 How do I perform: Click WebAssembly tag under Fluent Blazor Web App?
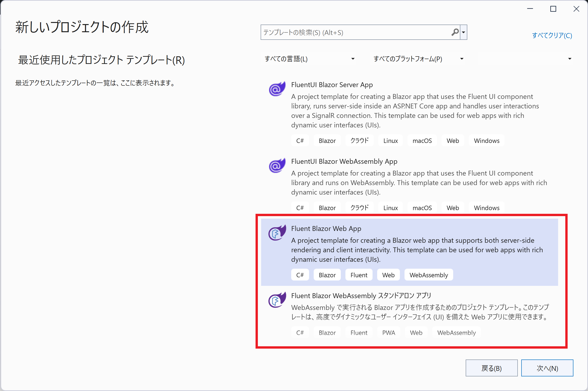coord(429,275)
